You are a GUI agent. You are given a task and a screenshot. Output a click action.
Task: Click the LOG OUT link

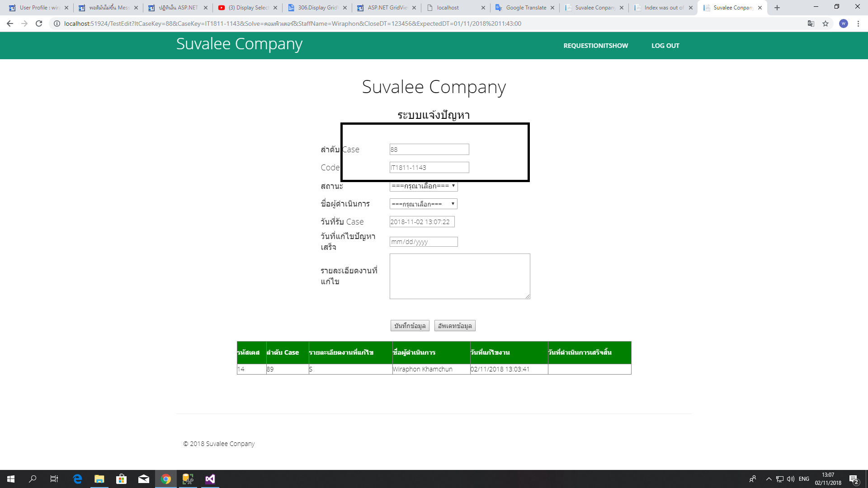click(x=665, y=46)
